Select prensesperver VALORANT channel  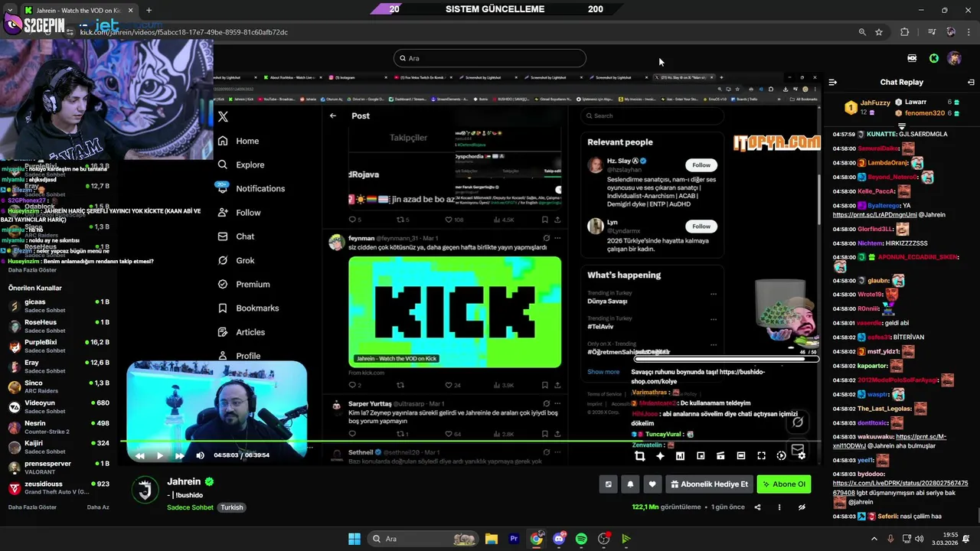coord(57,468)
